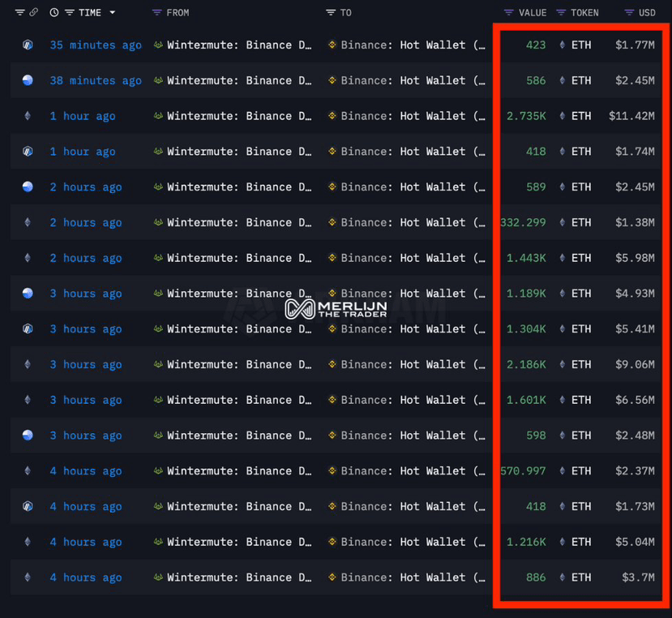This screenshot has width=672, height=618.
Task: Click the chain icon in the 1.189K row
Action: pos(28,294)
